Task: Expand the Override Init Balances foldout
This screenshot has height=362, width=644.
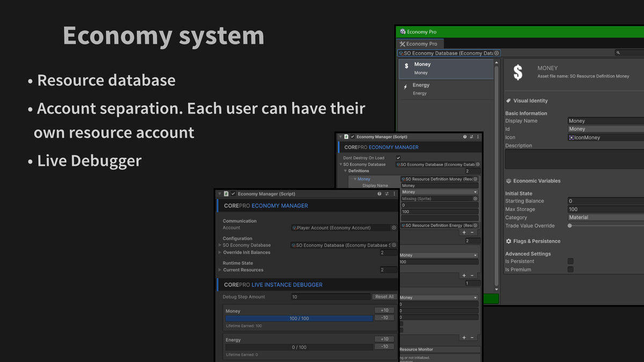Action: click(x=220, y=253)
